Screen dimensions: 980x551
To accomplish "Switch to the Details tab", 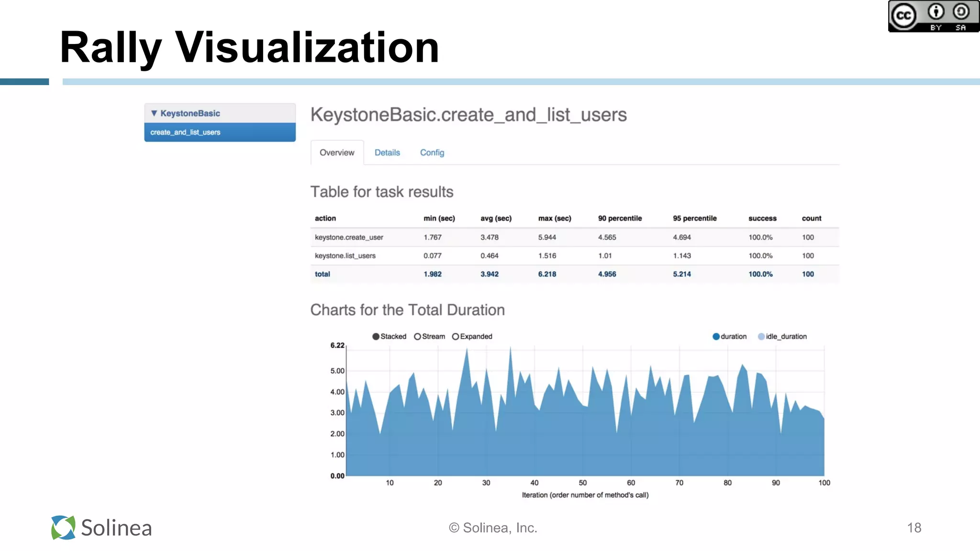I will coord(387,153).
